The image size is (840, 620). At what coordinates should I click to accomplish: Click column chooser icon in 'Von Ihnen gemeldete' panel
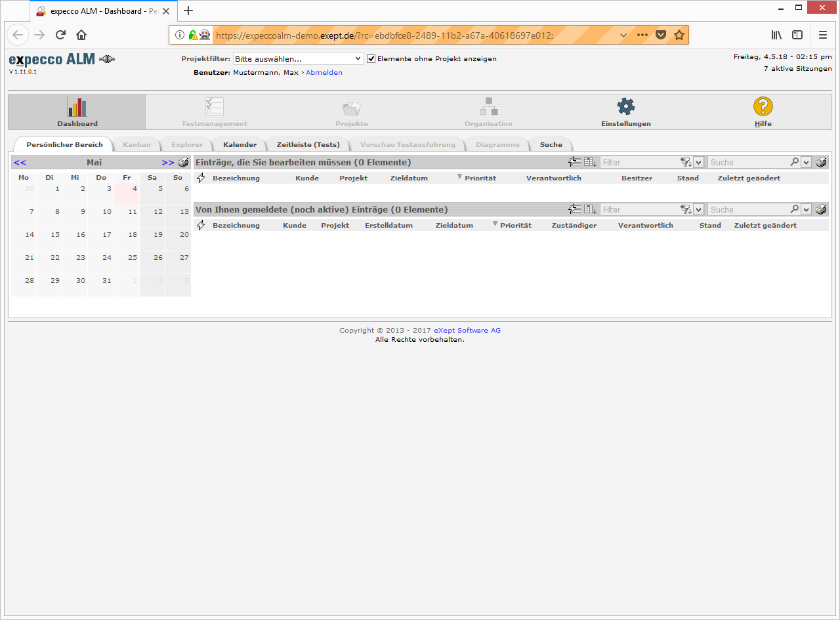click(591, 209)
